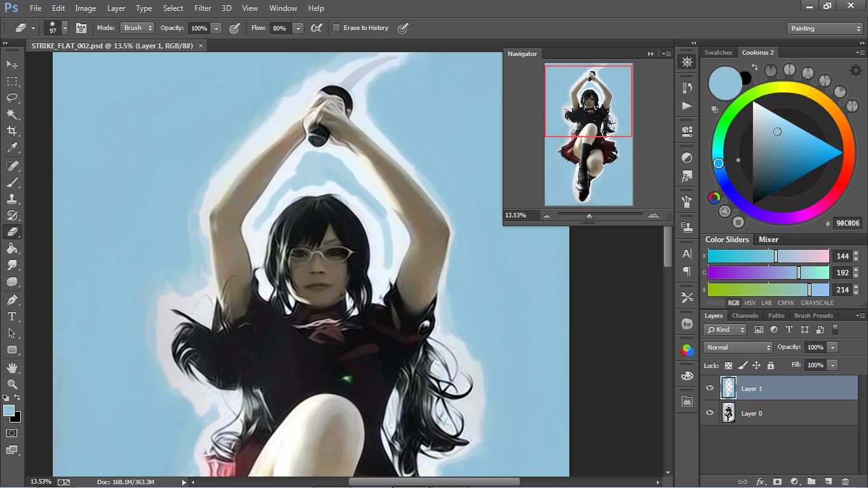This screenshot has height=488, width=868.
Task: Pick the Eyedropper tool
Action: pyautogui.click(x=12, y=147)
